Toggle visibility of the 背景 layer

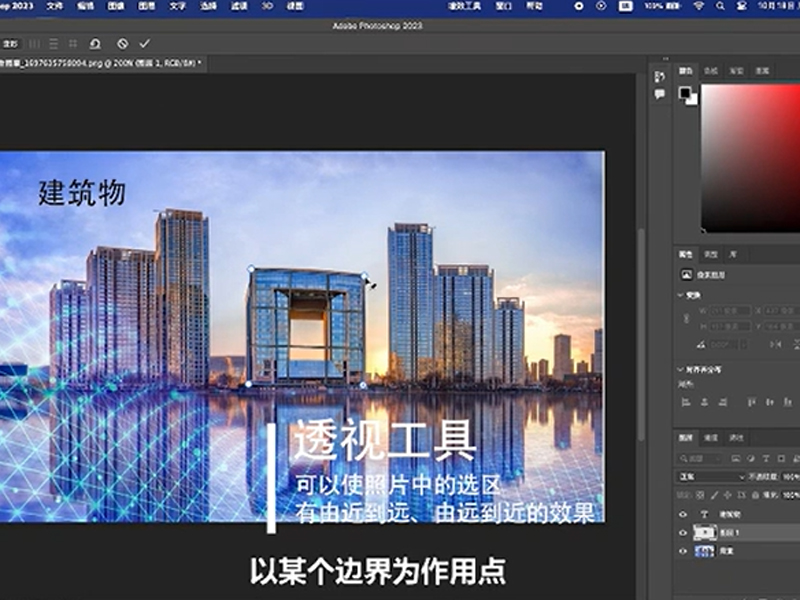(684, 551)
